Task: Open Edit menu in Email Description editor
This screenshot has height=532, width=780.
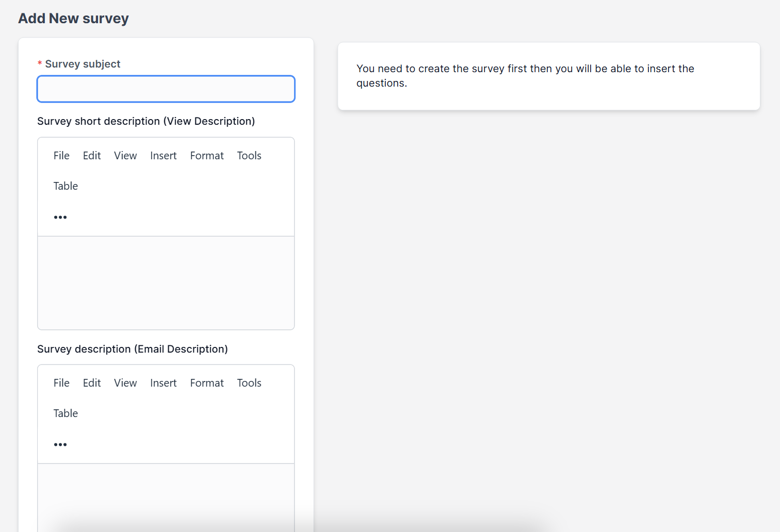Action: [92, 383]
